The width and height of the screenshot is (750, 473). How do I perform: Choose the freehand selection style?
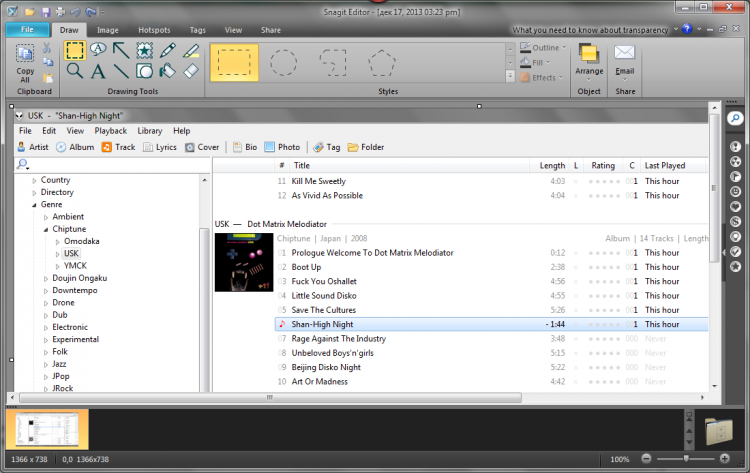pyautogui.click(x=332, y=63)
